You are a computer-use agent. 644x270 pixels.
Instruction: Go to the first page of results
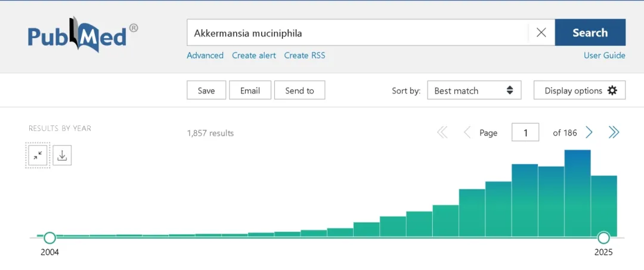(x=442, y=133)
